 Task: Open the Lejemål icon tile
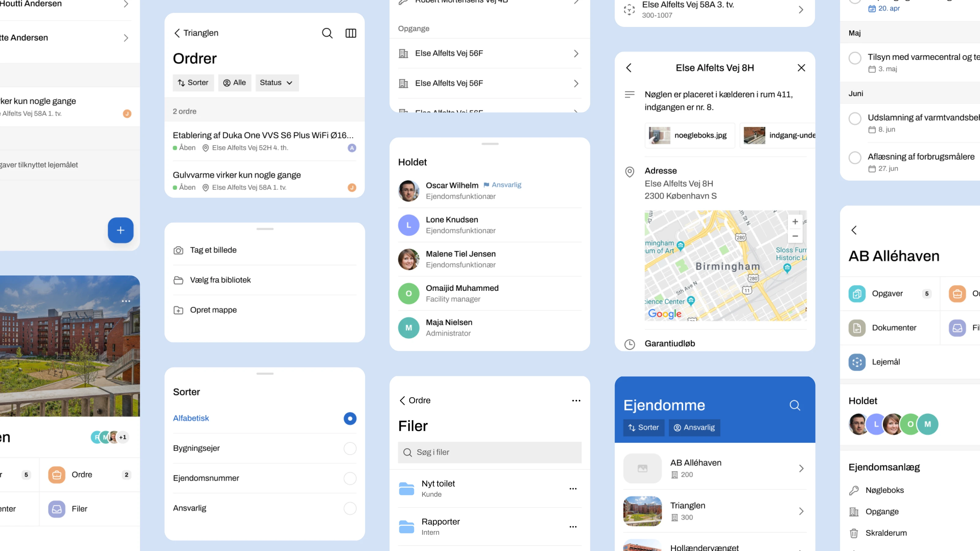point(857,362)
